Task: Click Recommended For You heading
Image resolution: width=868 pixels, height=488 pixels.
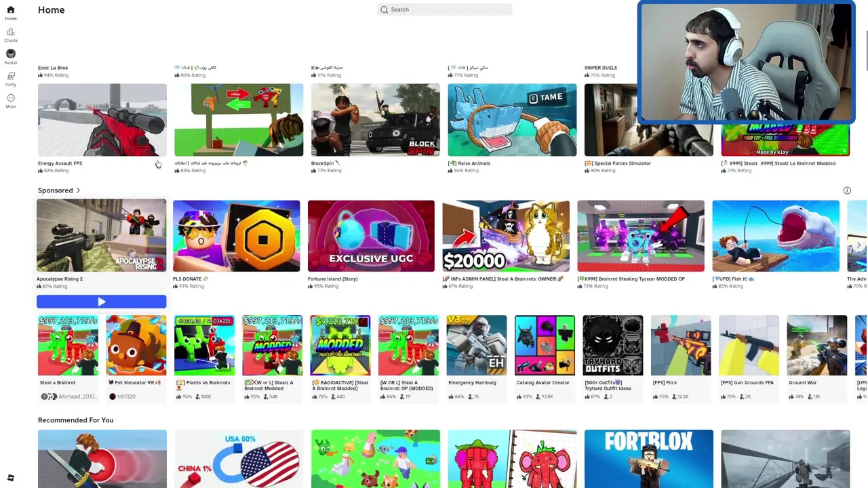Action: (x=75, y=420)
